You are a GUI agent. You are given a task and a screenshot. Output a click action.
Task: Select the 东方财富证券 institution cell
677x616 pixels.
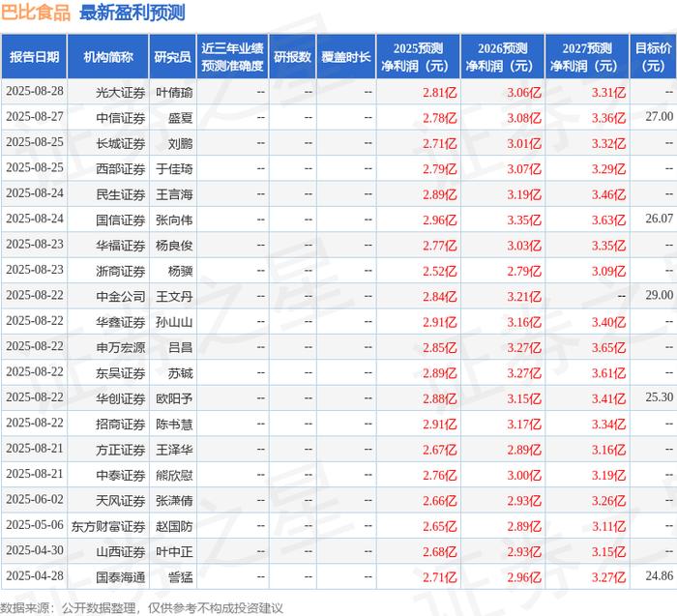point(108,526)
